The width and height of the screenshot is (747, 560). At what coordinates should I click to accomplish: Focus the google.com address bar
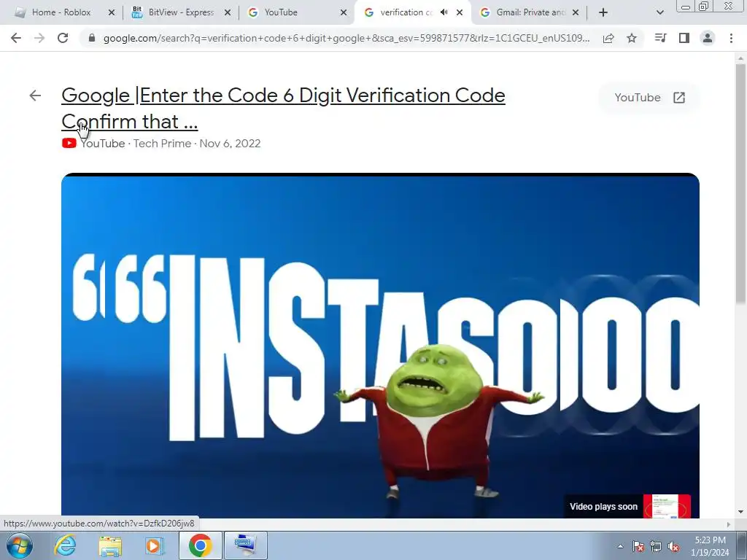tap(347, 38)
